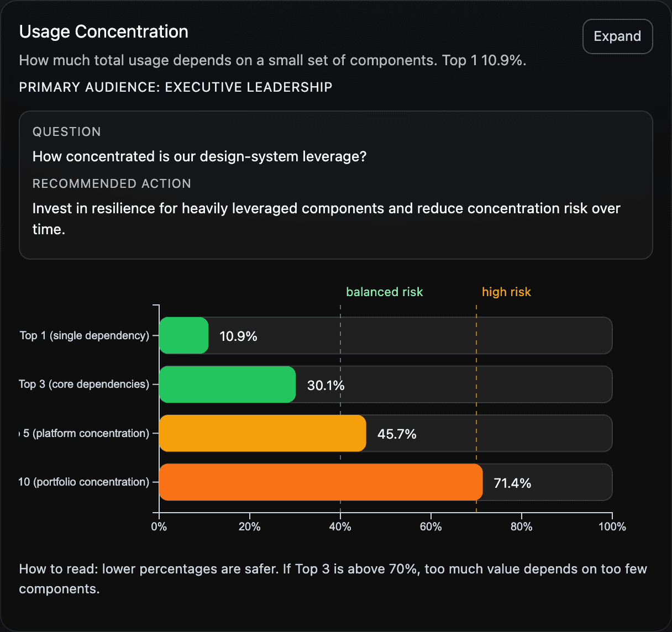Select the 30.1% value label
Screen dimensions: 672x632
point(325,386)
